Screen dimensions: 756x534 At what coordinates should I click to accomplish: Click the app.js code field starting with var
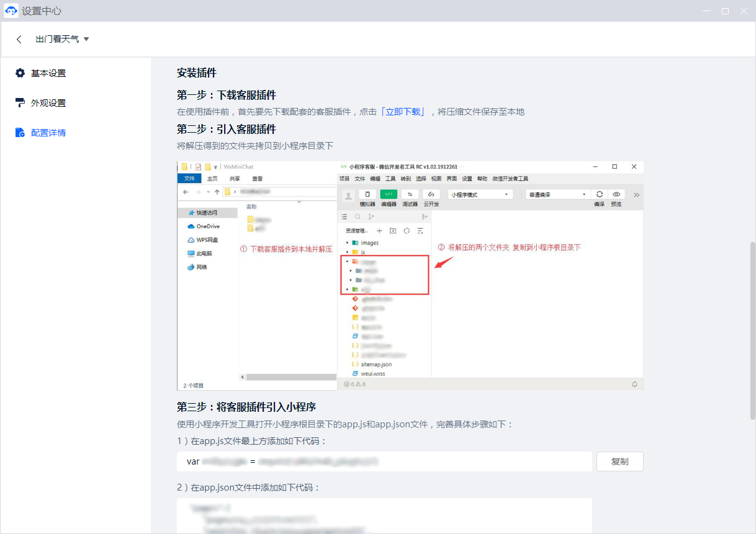(x=384, y=461)
